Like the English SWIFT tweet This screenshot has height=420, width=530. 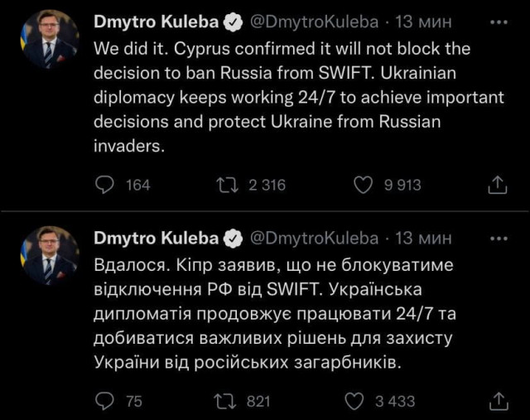[x=363, y=185]
